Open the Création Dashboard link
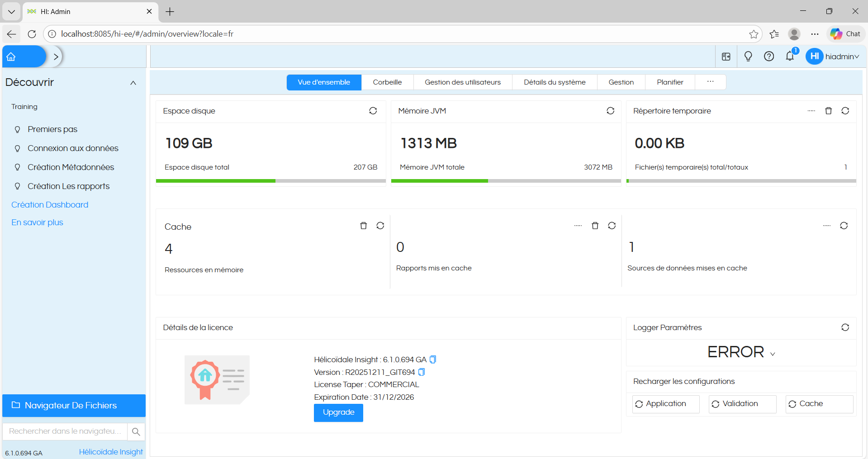The image size is (868, 459). 50,205
